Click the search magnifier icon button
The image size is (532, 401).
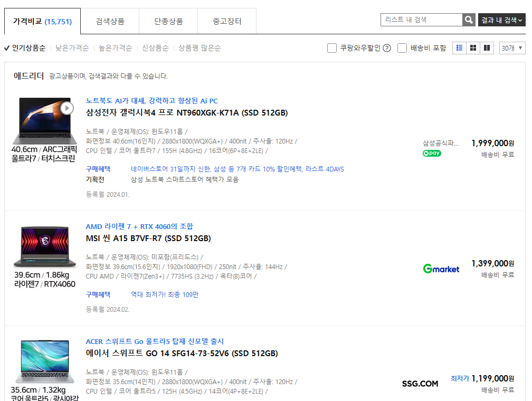click(469, 20)
